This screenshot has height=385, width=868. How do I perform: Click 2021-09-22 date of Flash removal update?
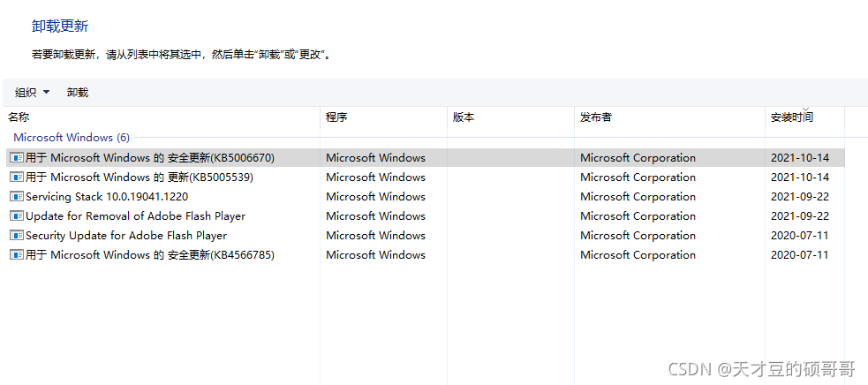800,216
